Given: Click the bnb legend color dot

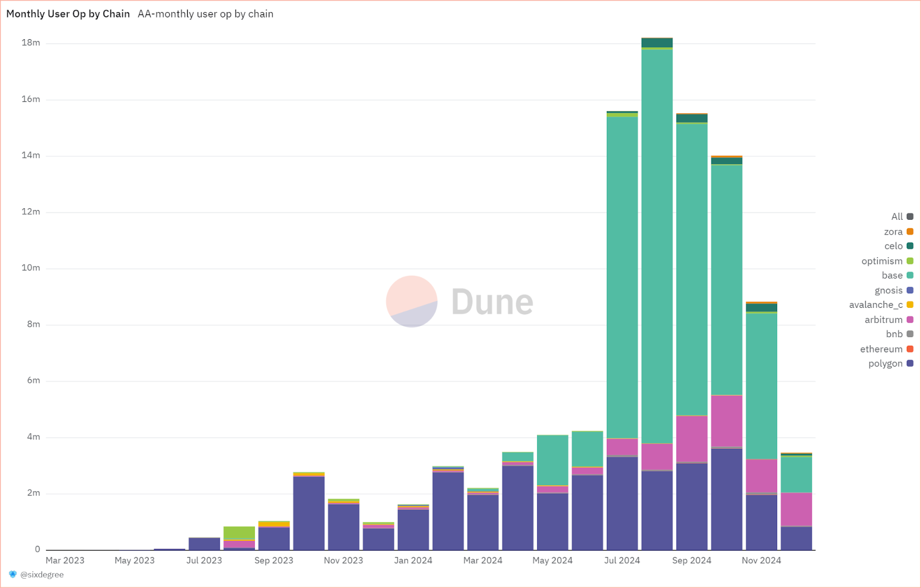Looking at the screenshot, I should [910, 334].
